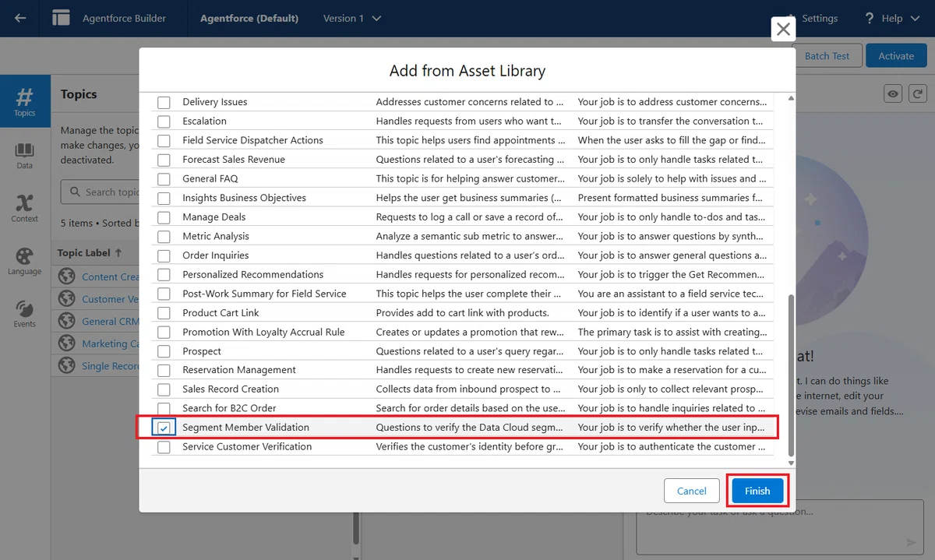Click globe icon beside Single Record topic

coord(67,366)
